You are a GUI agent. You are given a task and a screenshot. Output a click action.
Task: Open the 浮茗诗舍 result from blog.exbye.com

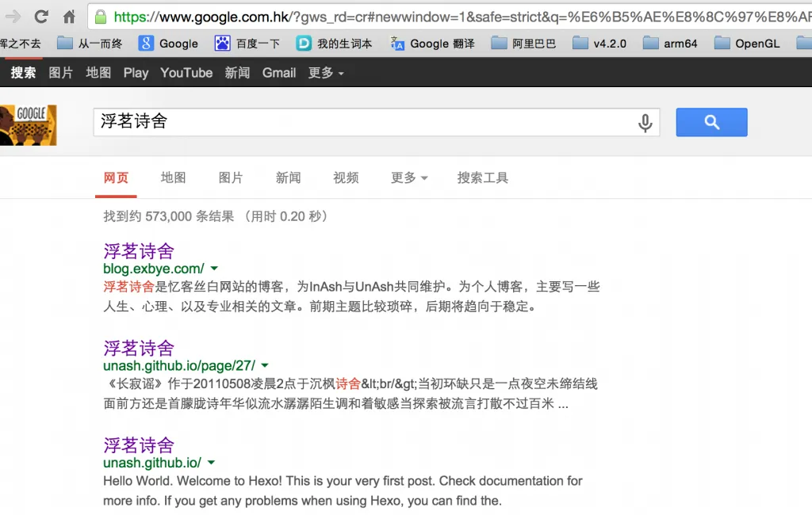pyautogui.click(x=139, y=251)
